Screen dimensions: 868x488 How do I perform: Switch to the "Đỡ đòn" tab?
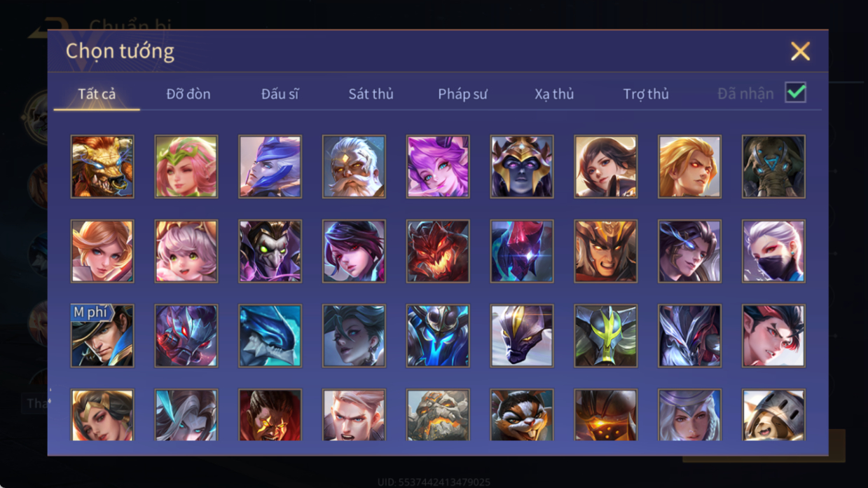[x=188, y=94]
